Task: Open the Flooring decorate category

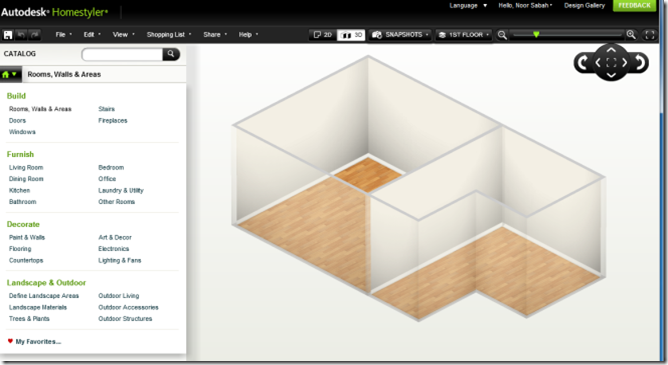Action: tap(20, 249)
